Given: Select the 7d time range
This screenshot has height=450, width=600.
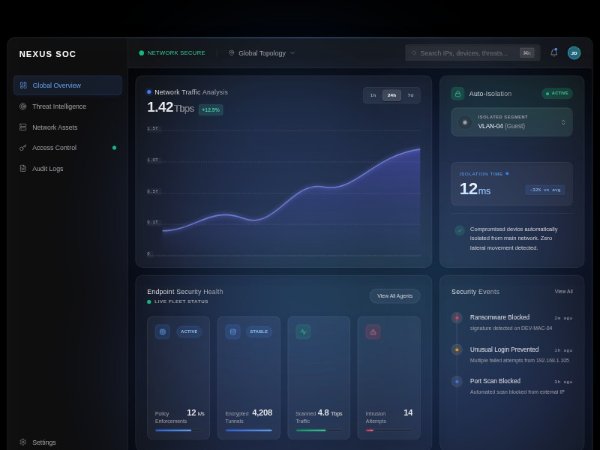Looking at the screenshot, I should click(x=410, y=95).
